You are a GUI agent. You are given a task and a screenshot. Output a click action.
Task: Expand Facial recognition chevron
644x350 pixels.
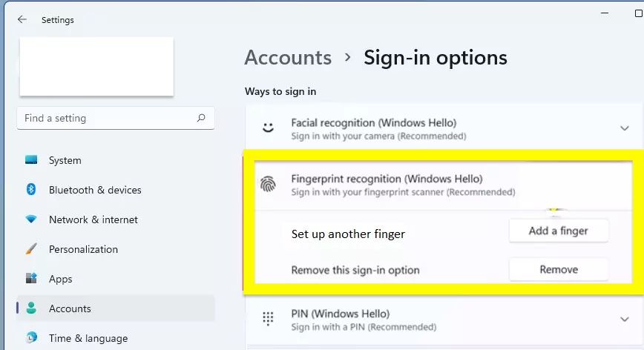624,128
